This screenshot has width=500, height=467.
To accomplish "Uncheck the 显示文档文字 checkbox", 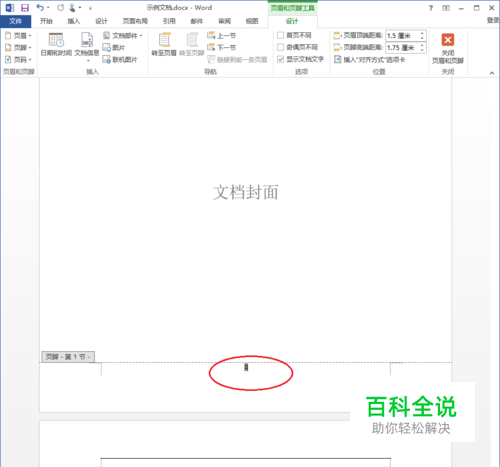I will tap(280, 59).
